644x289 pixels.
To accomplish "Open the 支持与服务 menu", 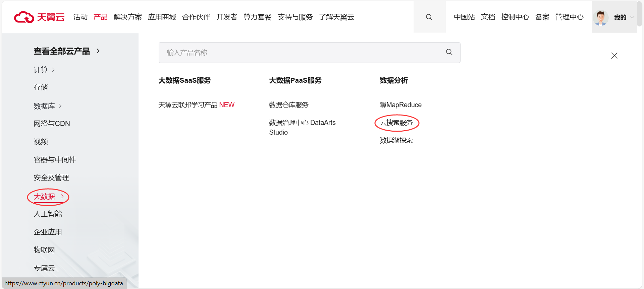I will [295, 17].
